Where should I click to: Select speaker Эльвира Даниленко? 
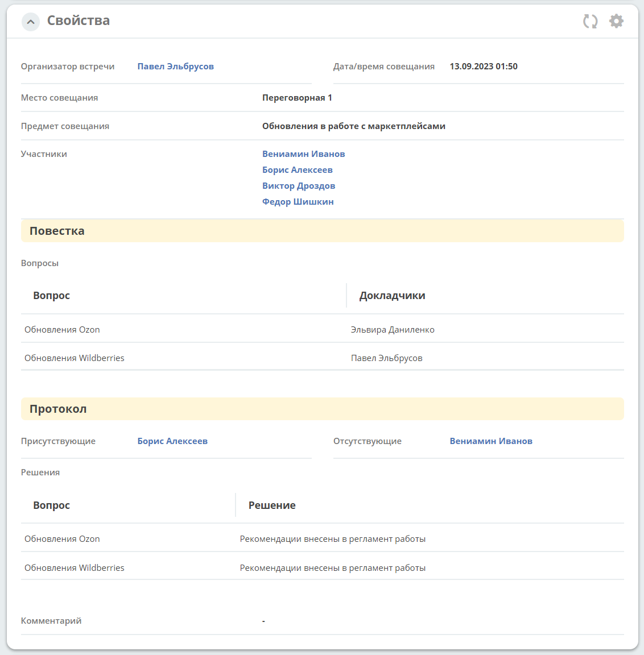click(x=393, y=330)
